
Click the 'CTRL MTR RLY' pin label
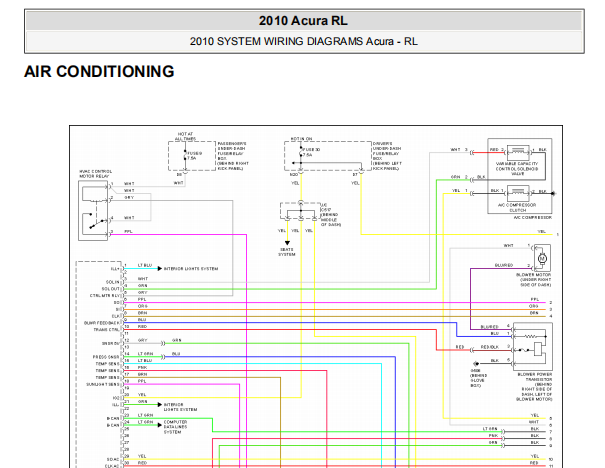[x=105, y=296]
